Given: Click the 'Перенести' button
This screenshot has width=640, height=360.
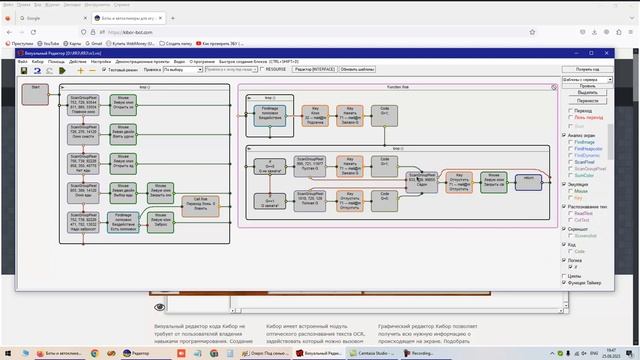Looking at the screenshot, I should pyautogui.click(x=587, y=100).
